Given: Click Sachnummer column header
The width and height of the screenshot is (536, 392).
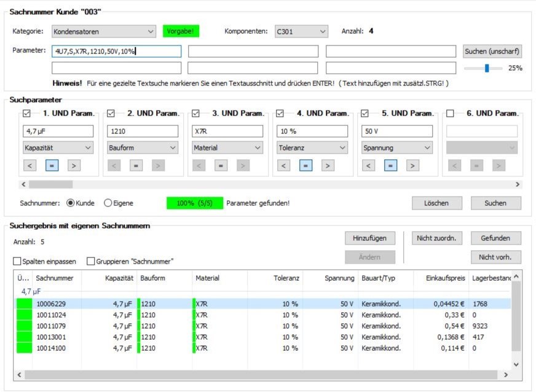Looking at the screenshot, I should 57,278.
